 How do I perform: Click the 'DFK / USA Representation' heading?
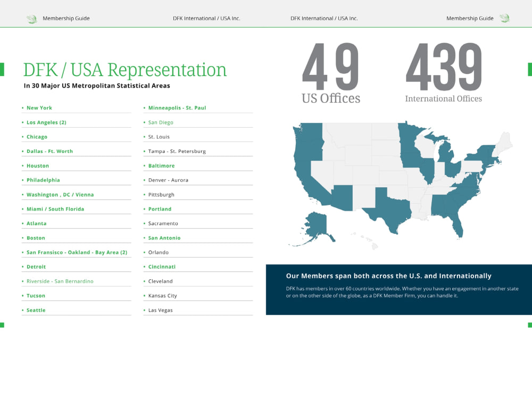(x=124, y=70)
